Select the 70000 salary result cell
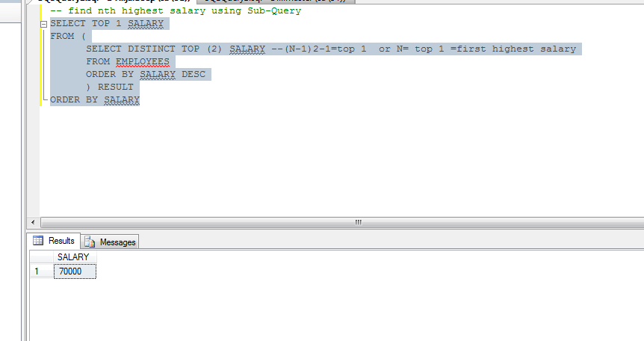 (x=75, y=271)
